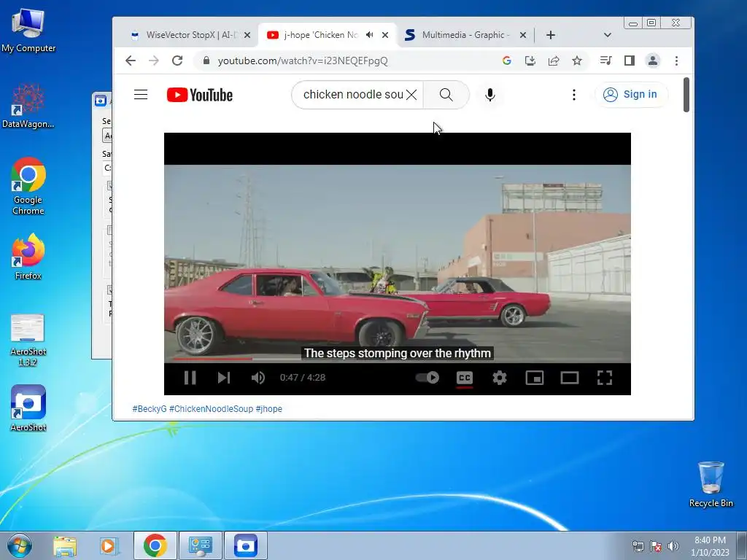Install app from address bar icon
The width and height of the screenshot is (747, 560).
coord(530,61)
